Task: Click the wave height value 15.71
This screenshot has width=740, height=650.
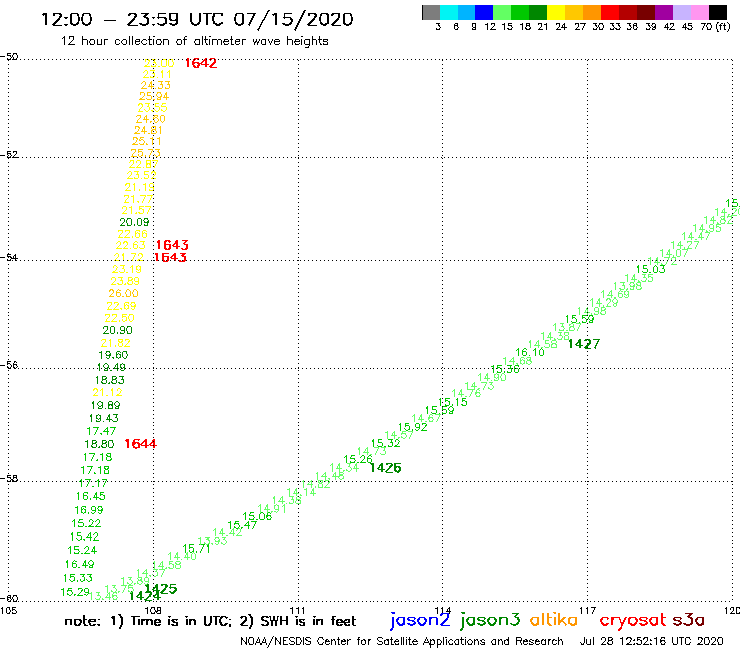Action: click(196, 549)
